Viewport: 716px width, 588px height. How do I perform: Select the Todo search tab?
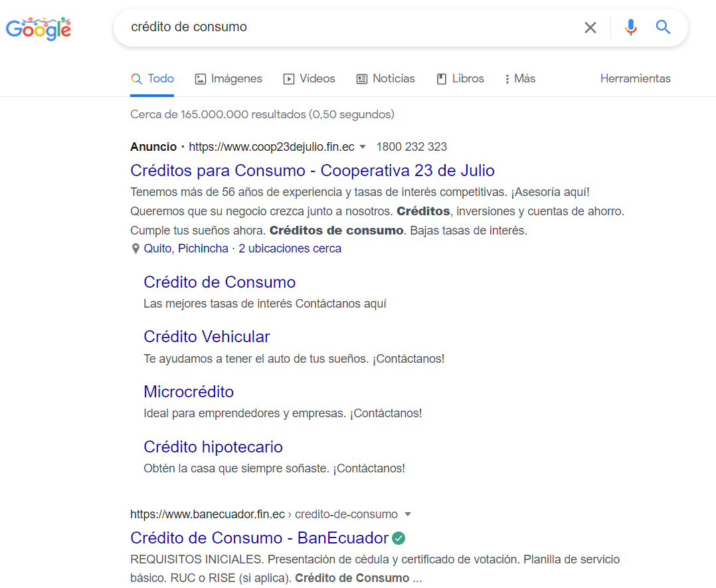coord(152,78)
